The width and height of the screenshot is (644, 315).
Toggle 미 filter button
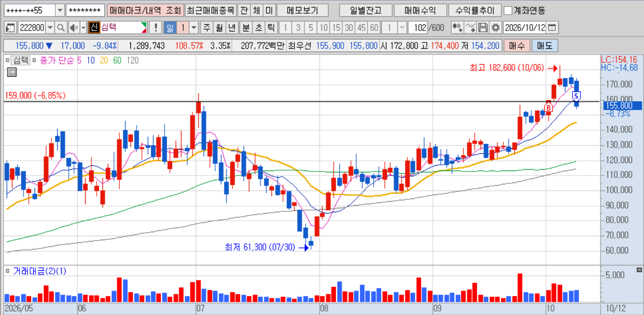click(269, 10)
